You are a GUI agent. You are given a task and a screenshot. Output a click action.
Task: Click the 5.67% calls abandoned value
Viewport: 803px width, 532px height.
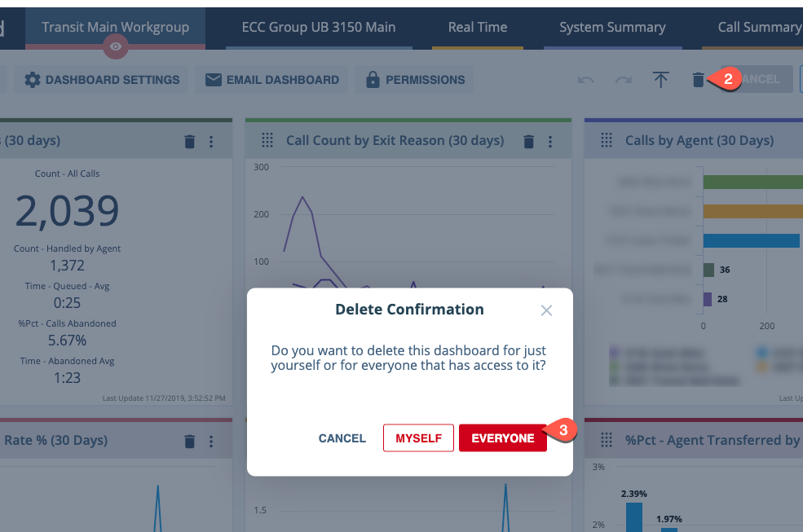(67, 340)
